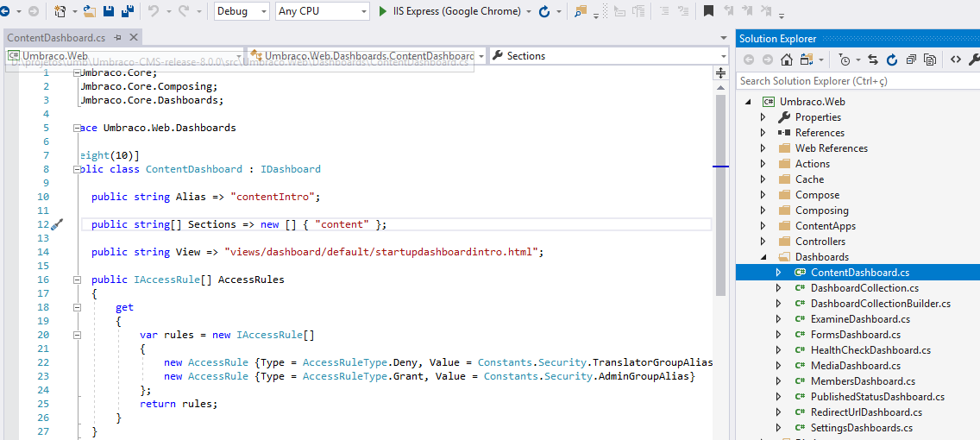Collapse the Umbraco.Web project node arrow
This screenshot has height=440, width=980.
[746, 101]
